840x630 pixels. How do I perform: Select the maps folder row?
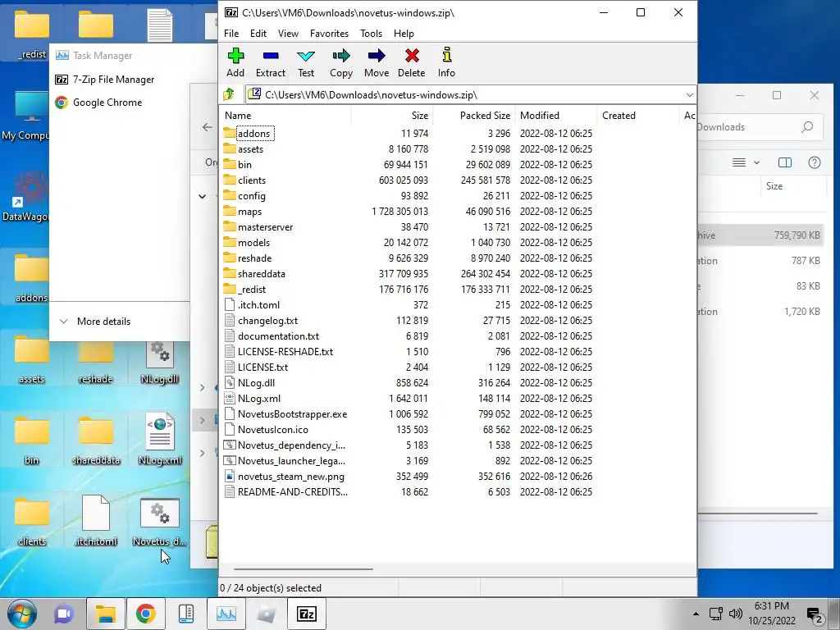[409, 211]
